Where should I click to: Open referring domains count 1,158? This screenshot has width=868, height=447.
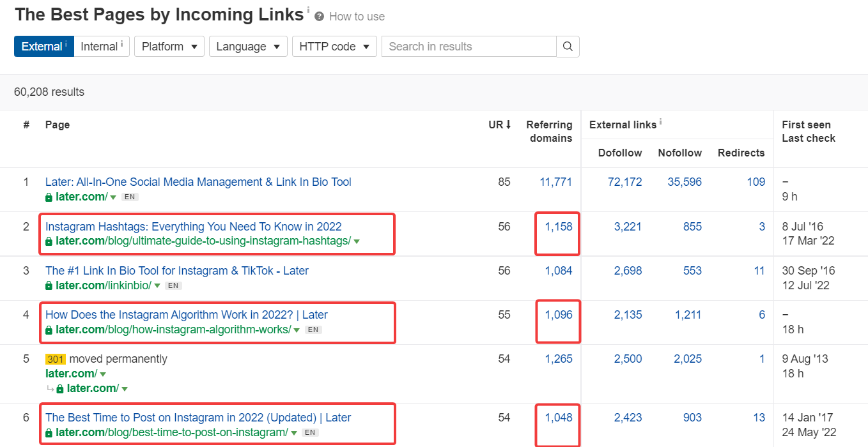point(559,227)
